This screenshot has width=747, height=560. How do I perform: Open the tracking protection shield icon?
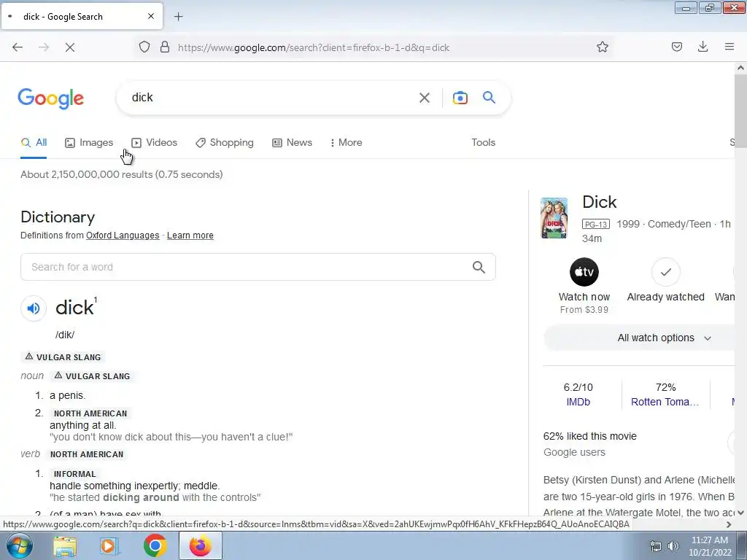point(144,47)
